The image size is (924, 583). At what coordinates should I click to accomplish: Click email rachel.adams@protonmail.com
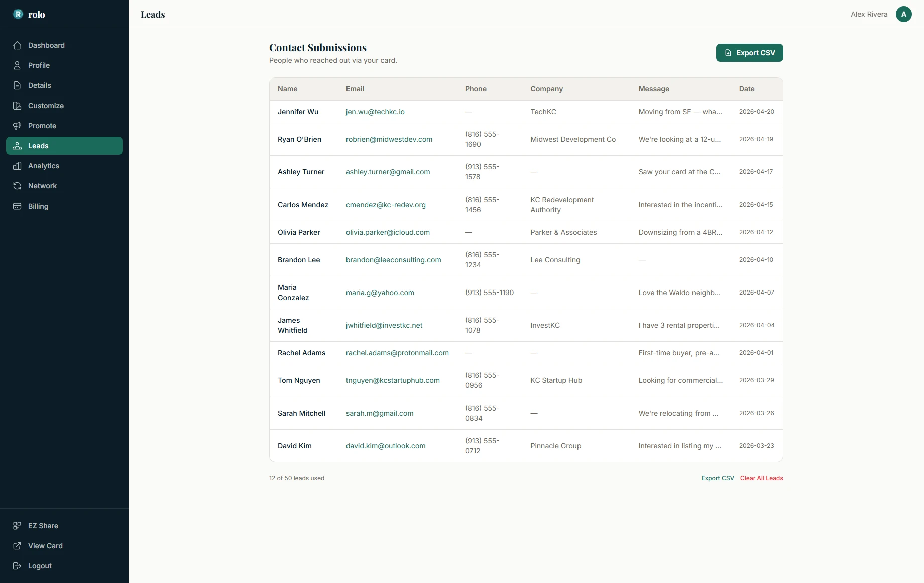point(397,353)
